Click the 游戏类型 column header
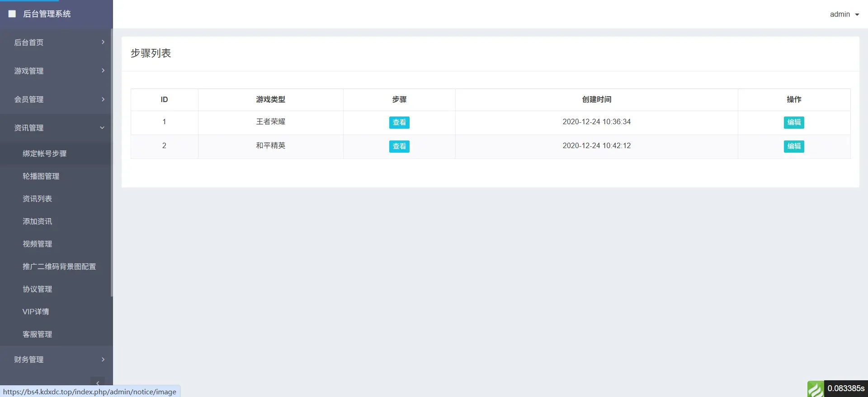Viewport: 868px width, 397px height. [270, 99]
